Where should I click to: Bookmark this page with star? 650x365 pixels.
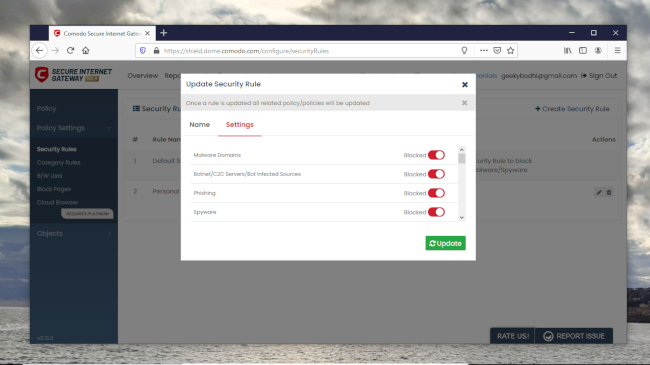[x=511, y=51]
